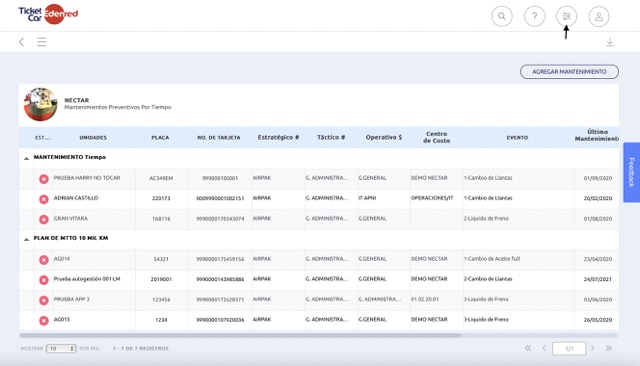
Task: Download the report with download icon
Action: [x=610, y=42]
